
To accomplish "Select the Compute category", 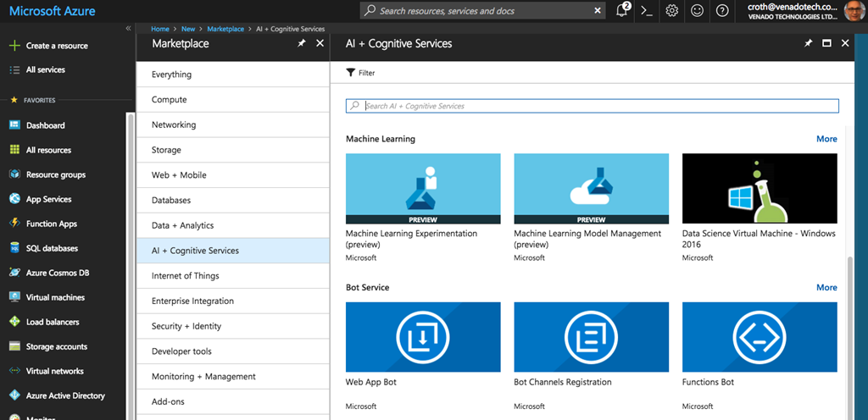I will click(233, 99).
